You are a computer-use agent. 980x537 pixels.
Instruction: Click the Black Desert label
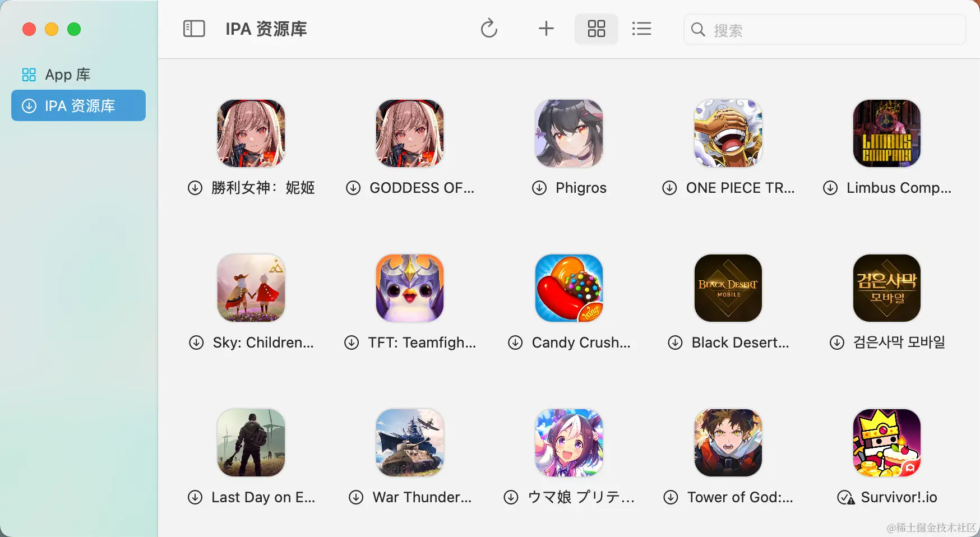740,342
